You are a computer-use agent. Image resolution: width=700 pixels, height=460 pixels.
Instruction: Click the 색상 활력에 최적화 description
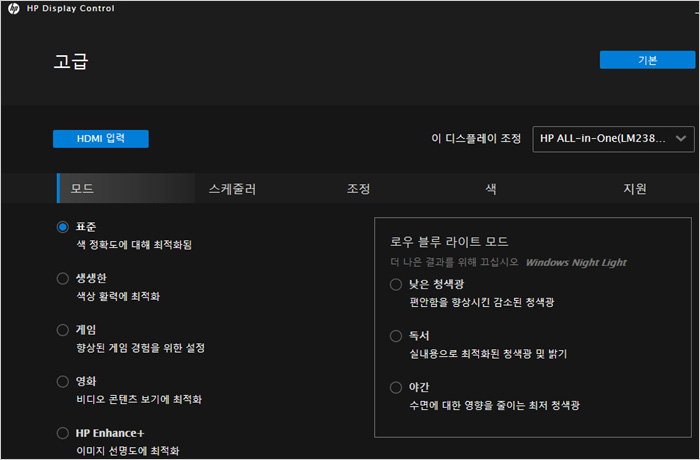pyautogui.click(x=118, y=297)
